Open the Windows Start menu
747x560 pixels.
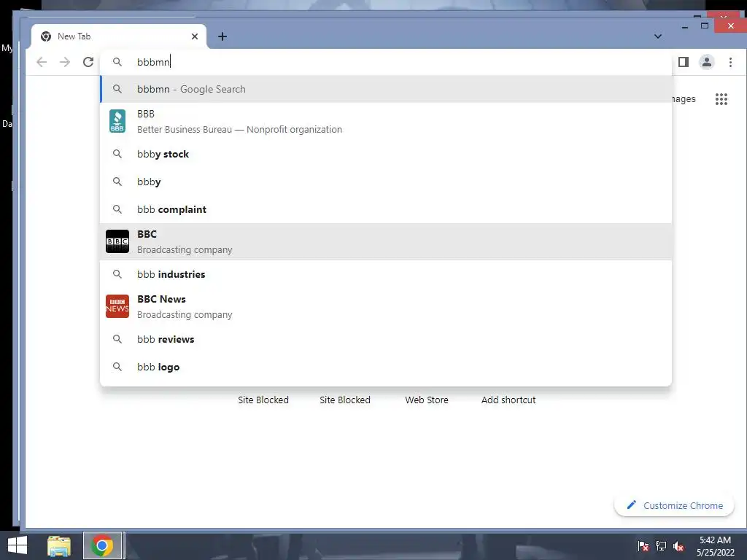pos(18,545)
